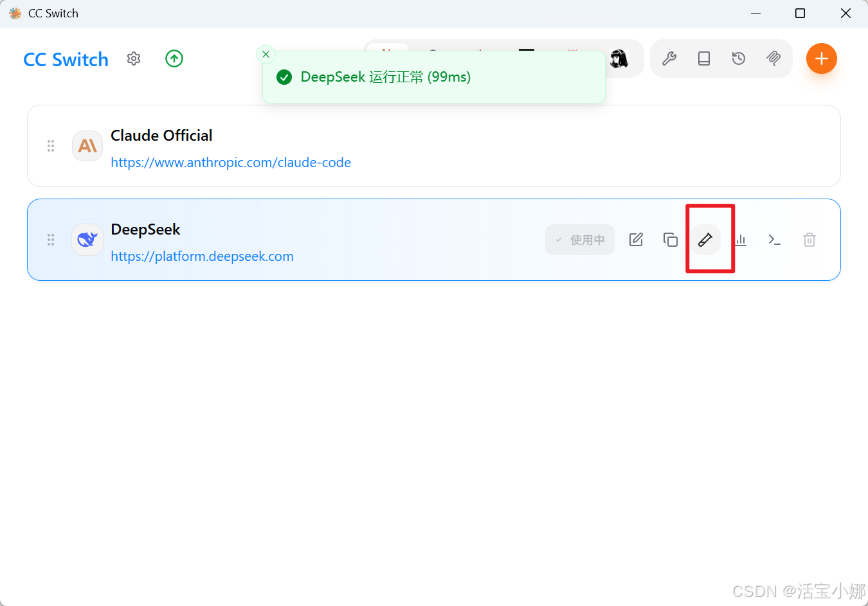Click the DeepSeek whale logo
The image size is (868, 606).
click(87, 240)
